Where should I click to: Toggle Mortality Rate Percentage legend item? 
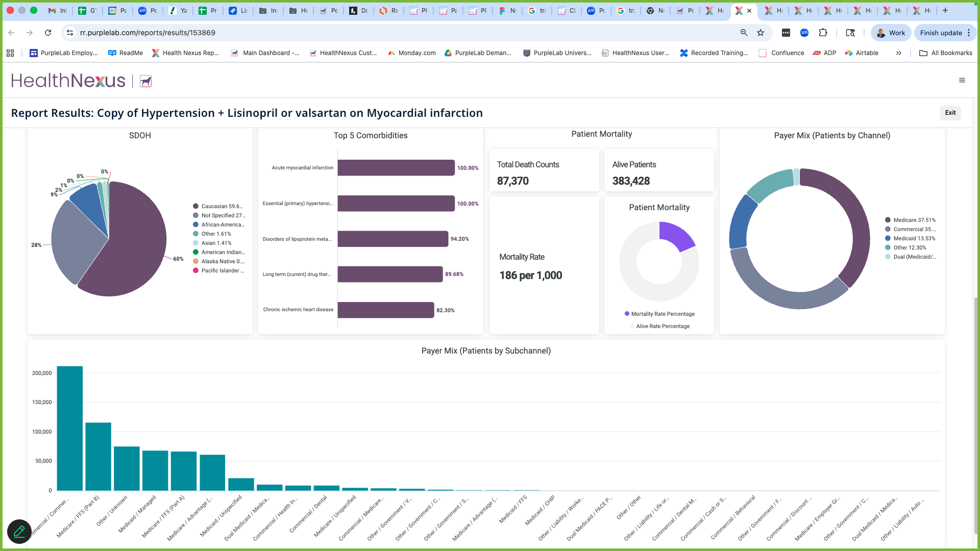pyautogui.click(x=659, y=314)
